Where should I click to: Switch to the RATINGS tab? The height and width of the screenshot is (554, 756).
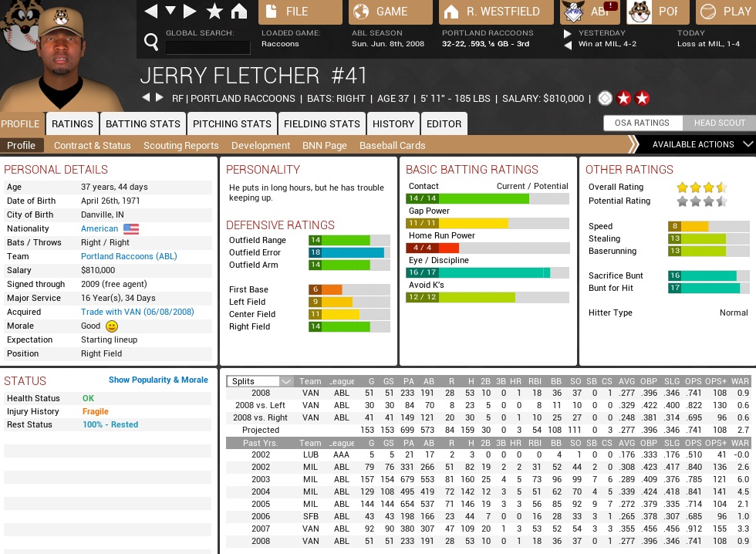pyautogui.click(x=73, y=124)
